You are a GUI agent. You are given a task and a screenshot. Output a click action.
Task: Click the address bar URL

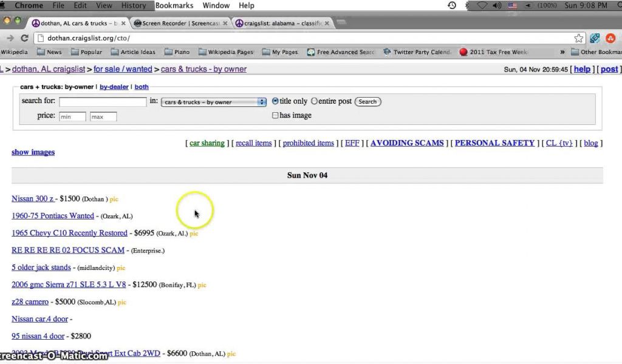click(89, 38)
